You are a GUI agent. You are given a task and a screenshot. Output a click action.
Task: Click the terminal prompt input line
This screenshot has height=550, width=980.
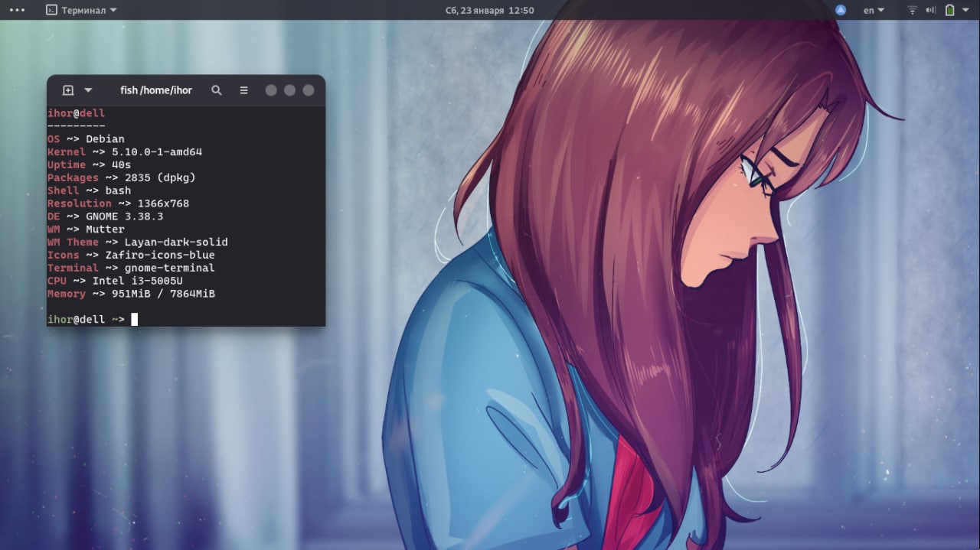[93, 319]
